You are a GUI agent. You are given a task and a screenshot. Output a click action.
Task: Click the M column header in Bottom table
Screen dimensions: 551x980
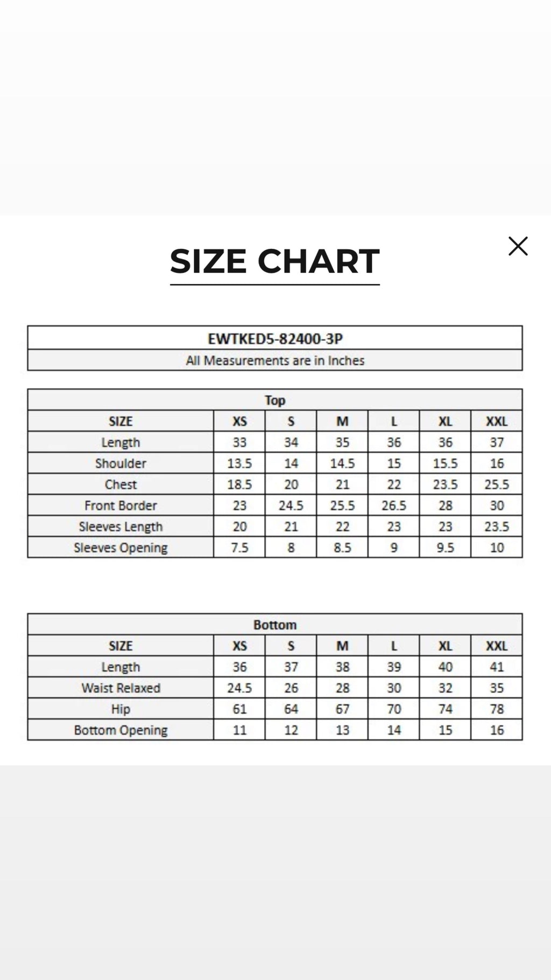pos(342,646)
